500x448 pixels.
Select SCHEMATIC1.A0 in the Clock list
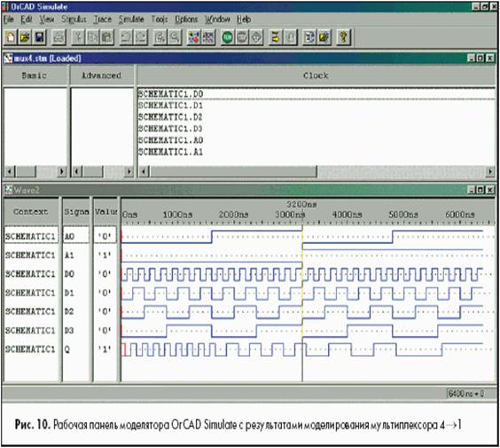[x=170, y=140]
